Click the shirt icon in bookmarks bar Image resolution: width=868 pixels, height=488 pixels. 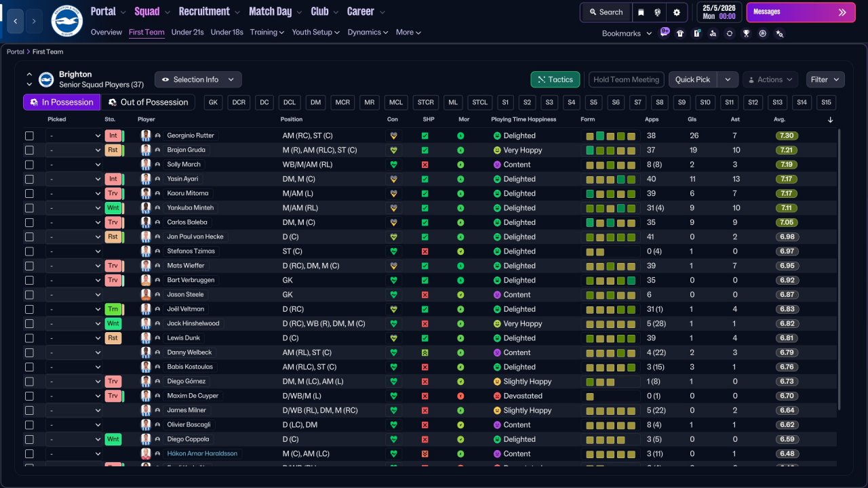(x=680, y=33)
